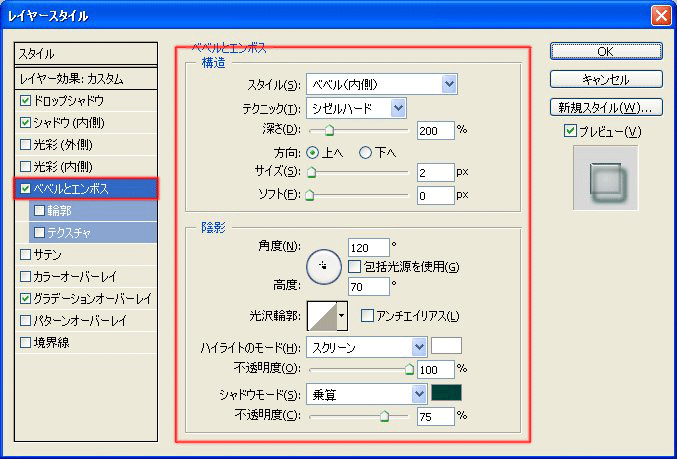The width and height of the screenshot is (677, 459).
Task: Enable 包括光源を使用 checkbox
Action: (354, 266)
